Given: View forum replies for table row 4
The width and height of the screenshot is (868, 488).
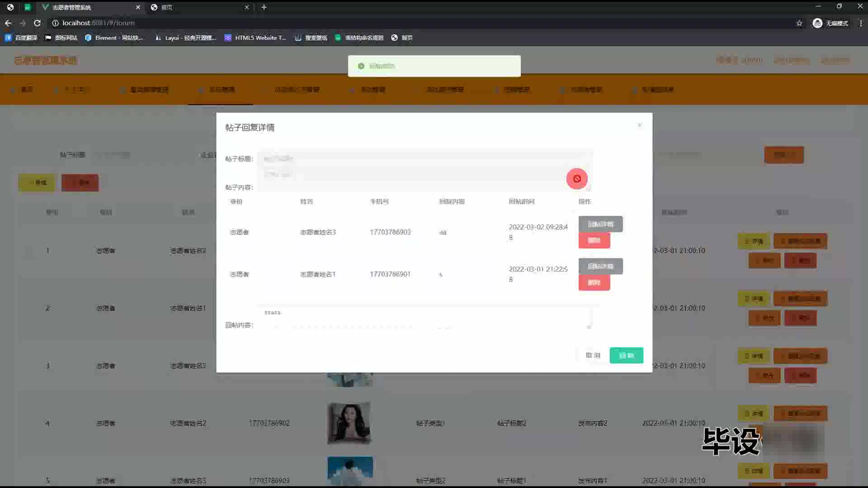Looking at the screenshot, I should click(800, 413).
